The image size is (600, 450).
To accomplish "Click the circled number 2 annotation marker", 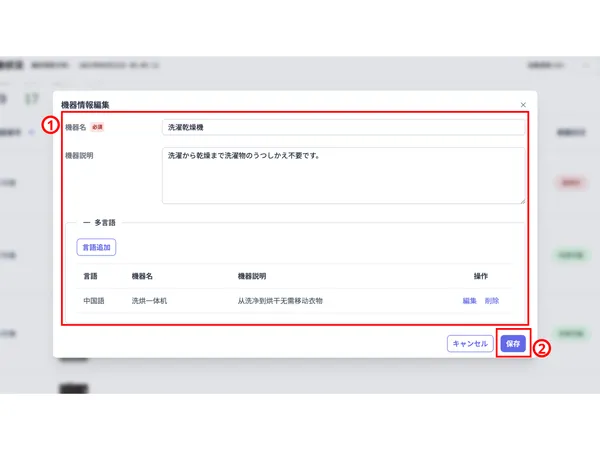I will [x=541, y=349].
